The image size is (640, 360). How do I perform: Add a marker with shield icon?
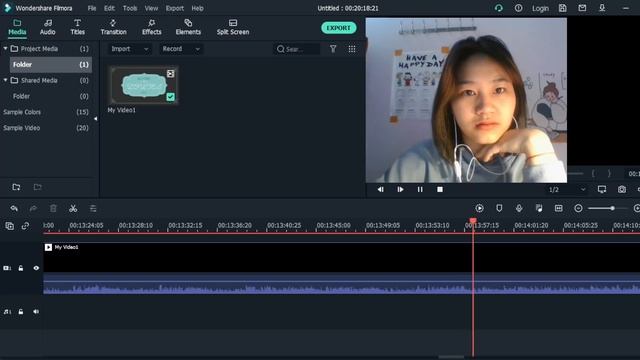tap(499, 208)
